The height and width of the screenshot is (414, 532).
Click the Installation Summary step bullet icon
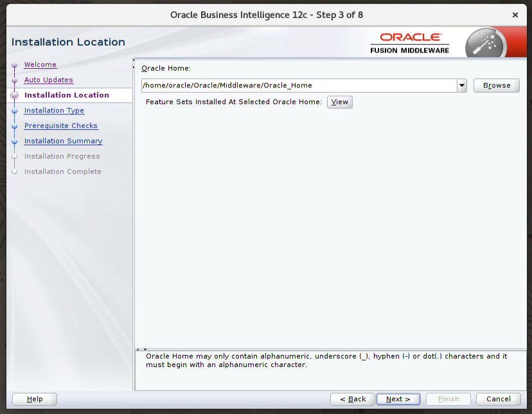[14, 141]
